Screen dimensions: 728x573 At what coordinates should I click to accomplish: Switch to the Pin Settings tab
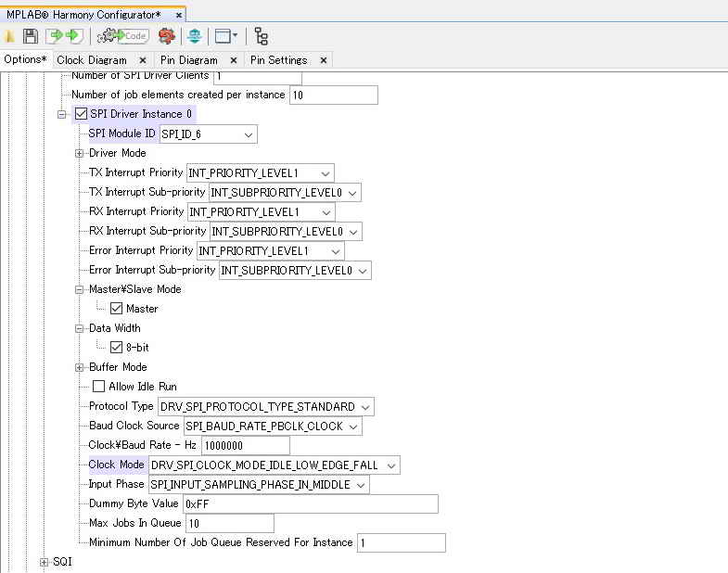click(x=278, y=60)
